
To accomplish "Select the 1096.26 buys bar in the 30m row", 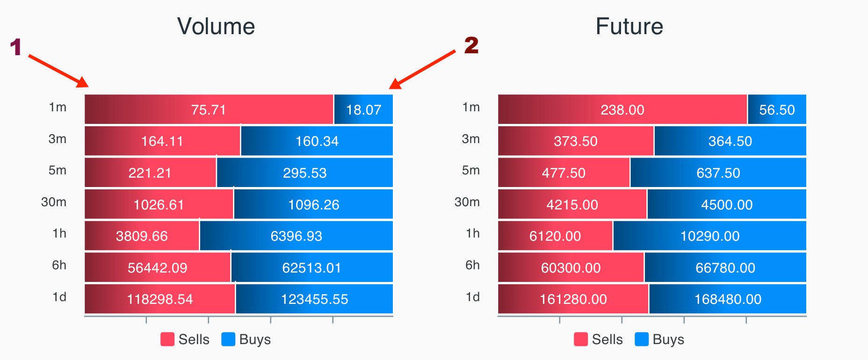I will [313, 204].
